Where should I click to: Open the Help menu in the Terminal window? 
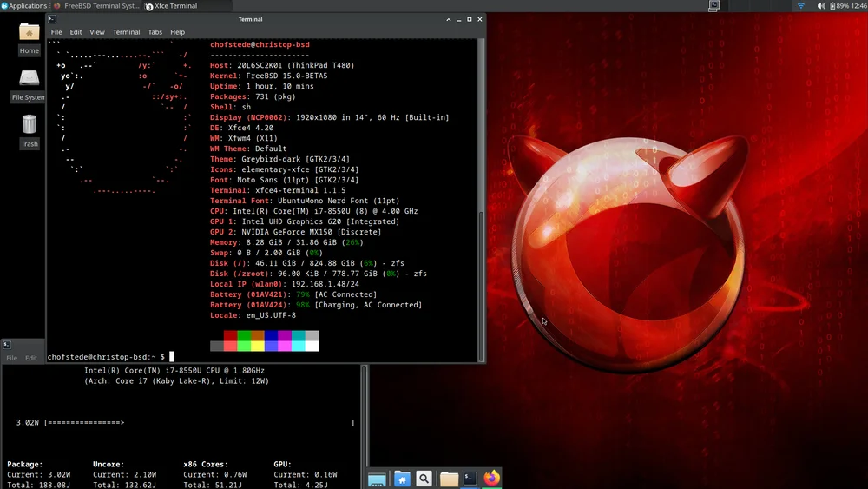coord(177,32)
